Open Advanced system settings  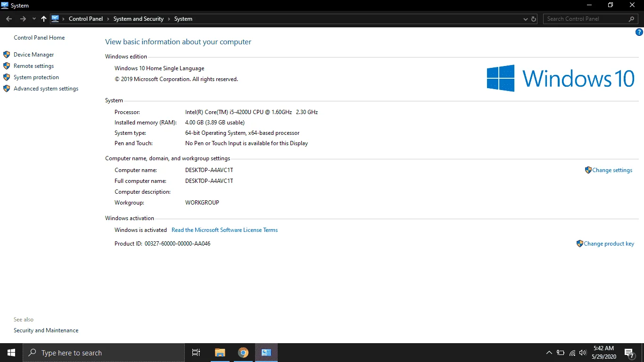[46, 89]
